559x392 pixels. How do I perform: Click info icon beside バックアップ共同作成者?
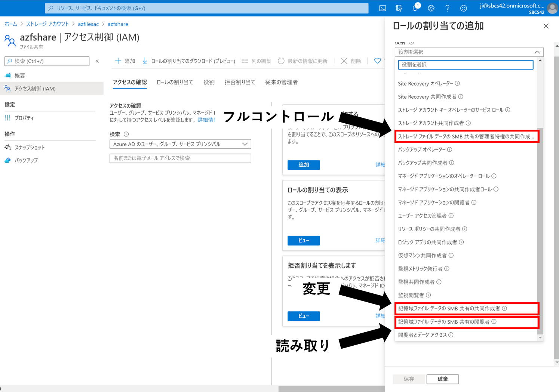[x=452, y=163]
